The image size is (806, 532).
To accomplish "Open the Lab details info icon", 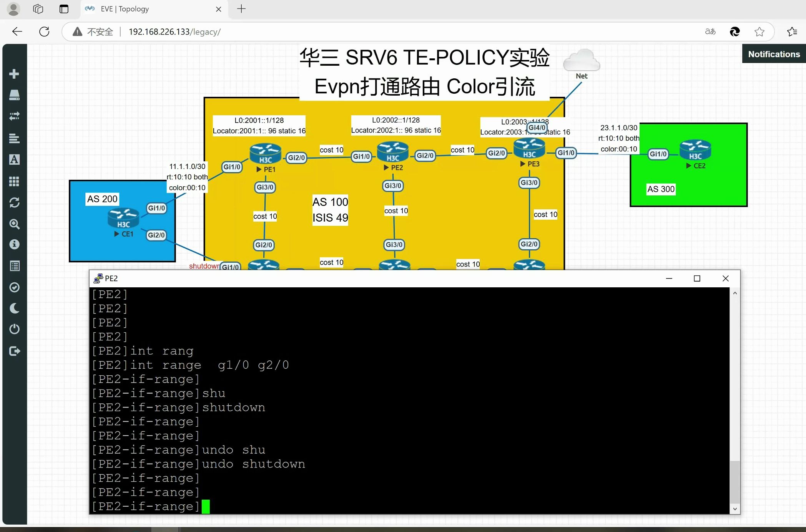I will click(15, 244).
